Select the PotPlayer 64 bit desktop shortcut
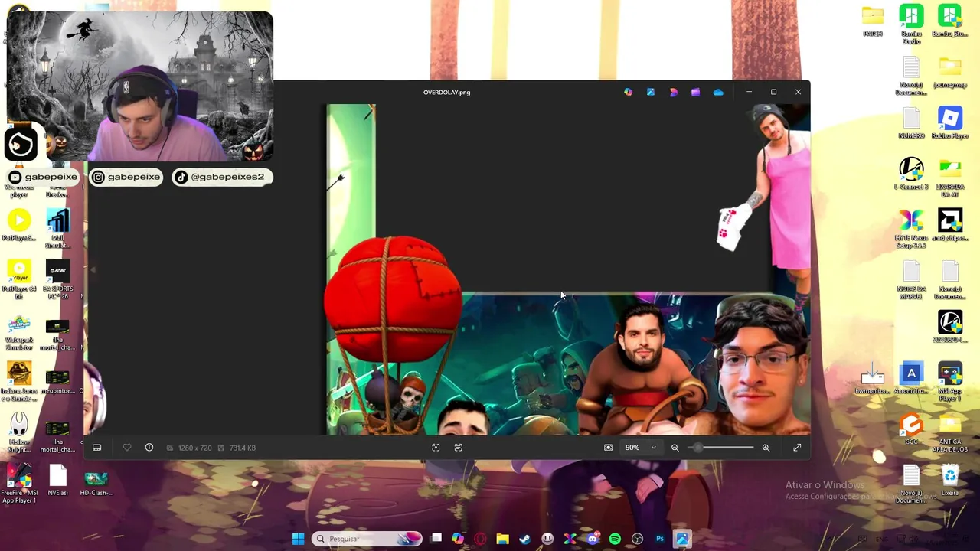The image size is (980, 551). (x=19, y=280)
